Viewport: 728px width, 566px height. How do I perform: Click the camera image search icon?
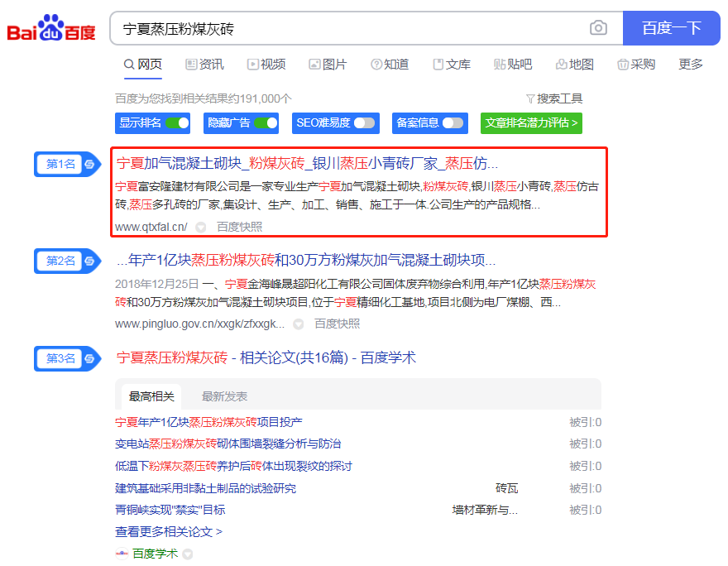coord(598,28)
